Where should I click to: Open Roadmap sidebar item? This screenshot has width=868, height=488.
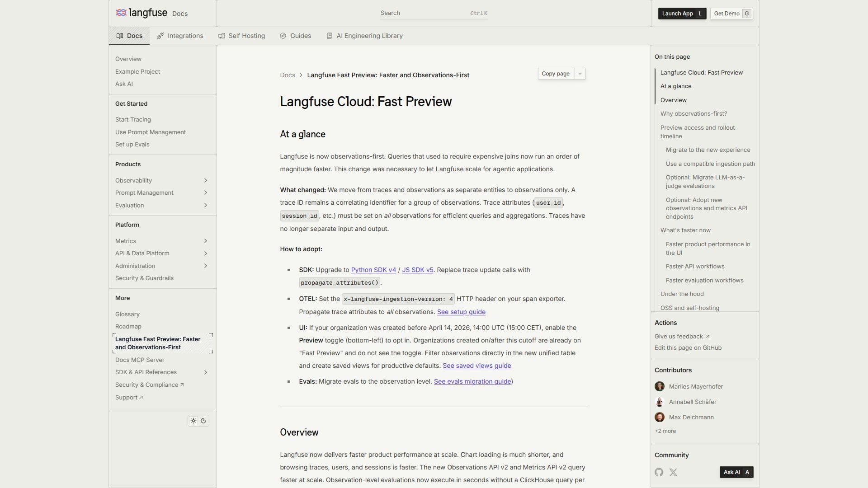[x=128, y=327]
